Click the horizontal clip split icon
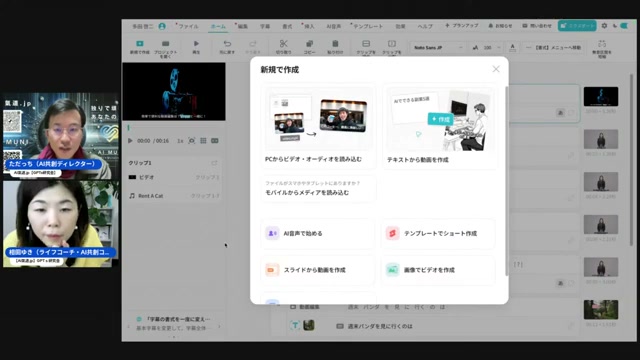 coord(366,44)
